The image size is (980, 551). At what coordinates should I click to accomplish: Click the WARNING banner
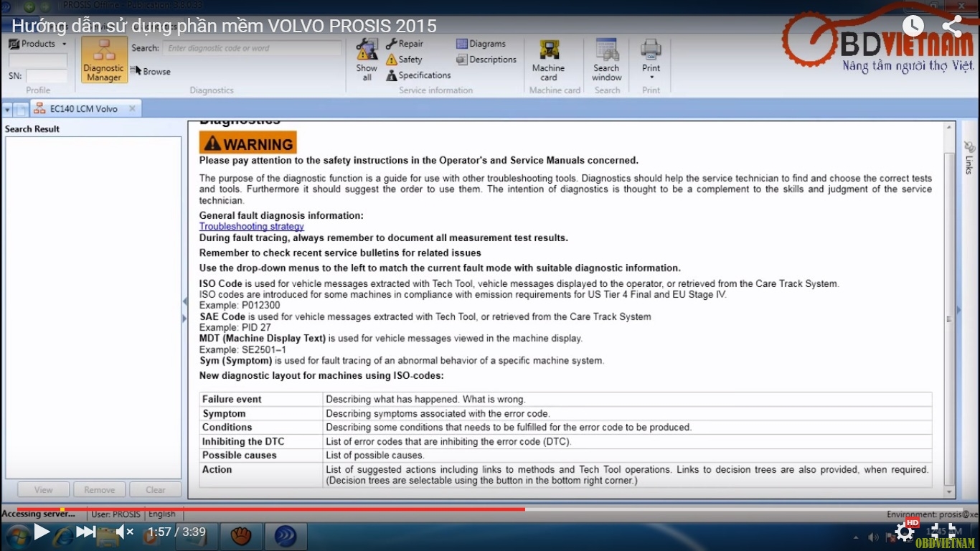click(x=248, y=143)
